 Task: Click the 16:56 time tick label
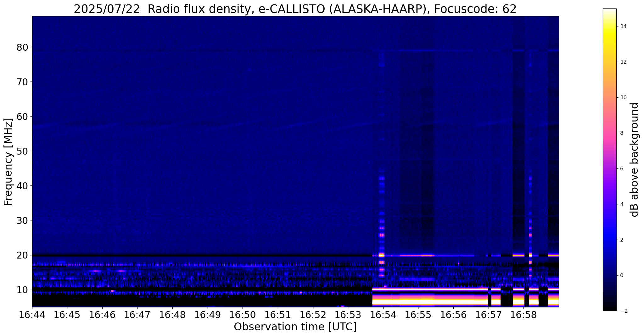coord(453,315)
